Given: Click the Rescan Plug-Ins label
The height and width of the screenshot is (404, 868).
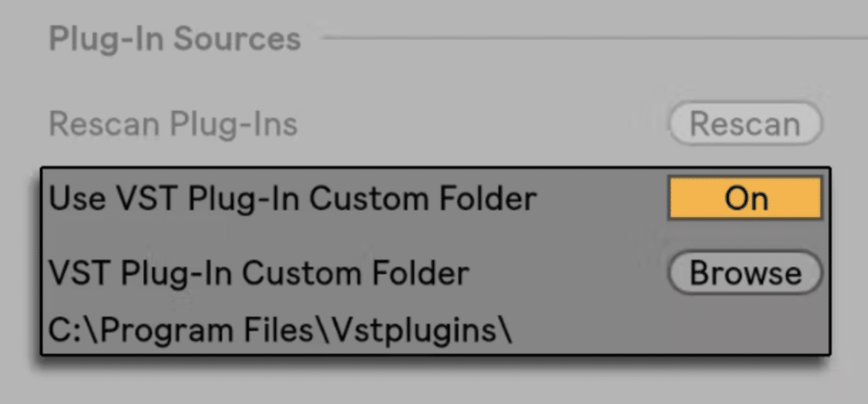Looking at the screenshot, I should tap(173, 124).
